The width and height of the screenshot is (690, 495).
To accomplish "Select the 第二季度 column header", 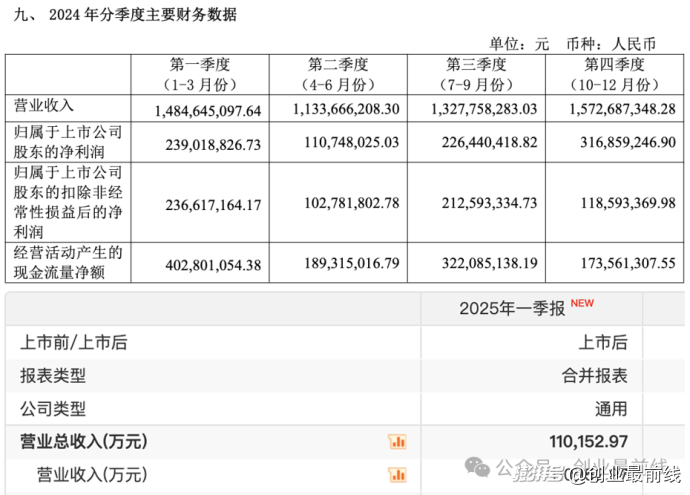I will click(x=338, y=74).
